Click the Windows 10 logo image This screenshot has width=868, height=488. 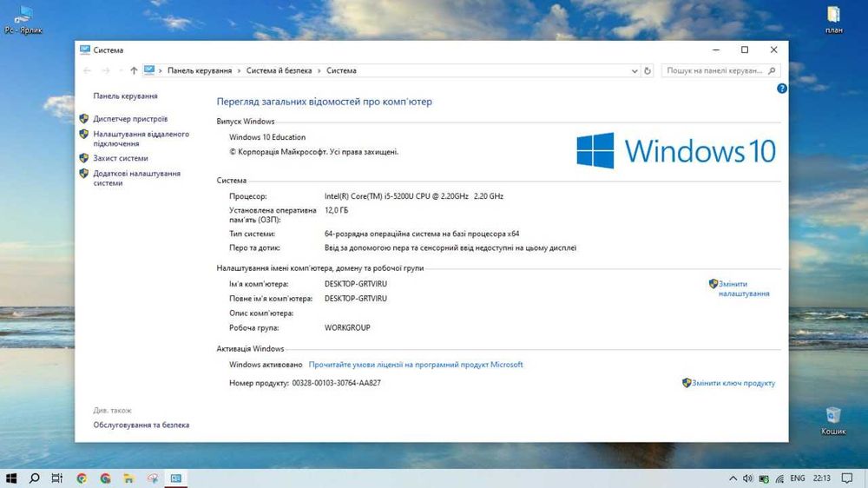[676, 150]
